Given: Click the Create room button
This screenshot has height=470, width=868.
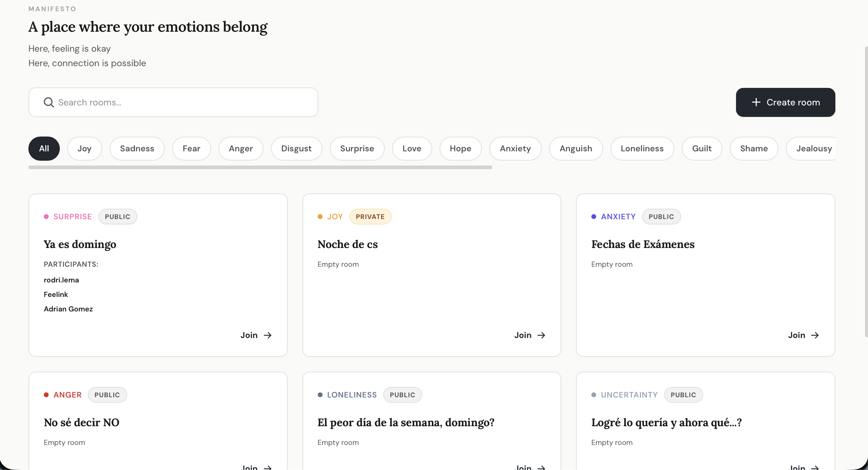Looking at the screenshot, I should 786,102.
